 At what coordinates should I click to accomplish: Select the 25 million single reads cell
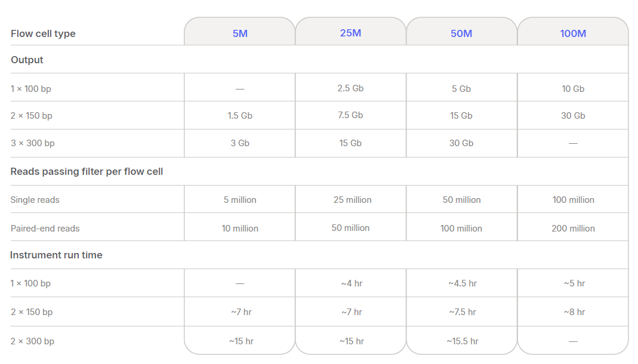coord(352,200)
